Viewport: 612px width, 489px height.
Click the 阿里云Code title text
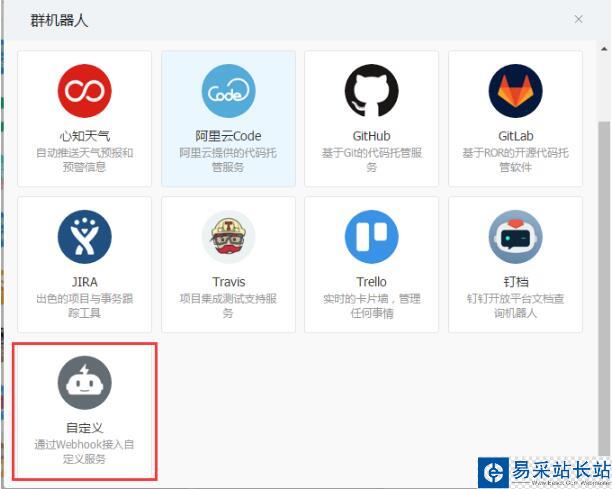[228, 136]
